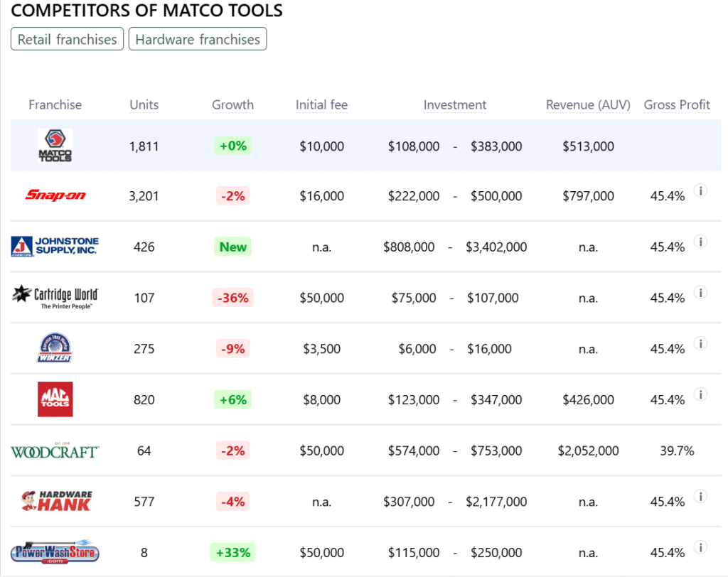Open the Retail franchises tag
This screenshot has height=577, width=728.
click(x=68, y=39)
